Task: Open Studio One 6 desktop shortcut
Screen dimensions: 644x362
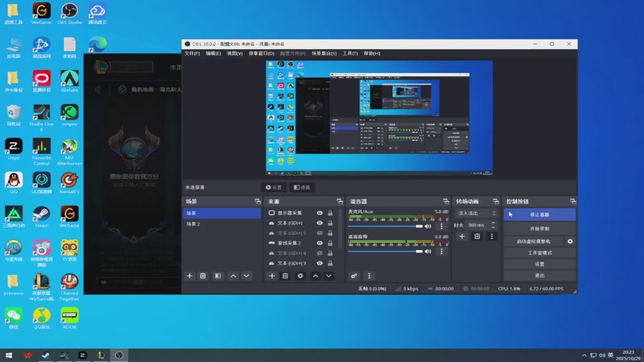Action: [x=42, y=118]
